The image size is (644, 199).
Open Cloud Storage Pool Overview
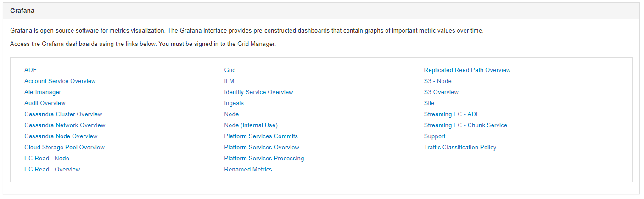pos(64,148)
